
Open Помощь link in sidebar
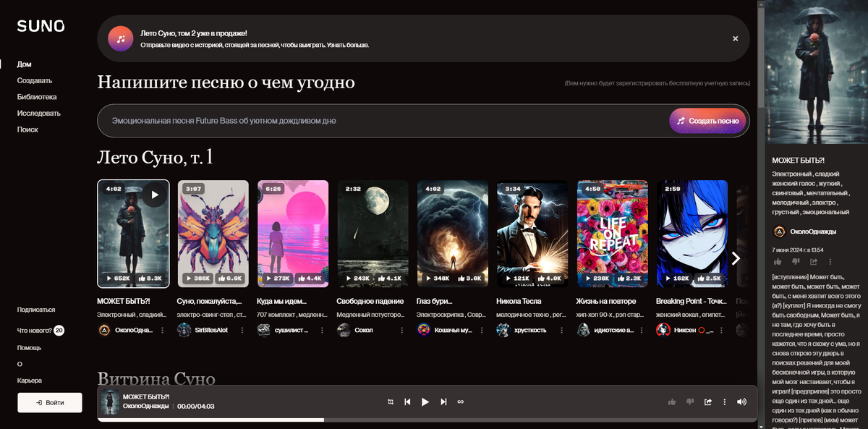[29, 347]
